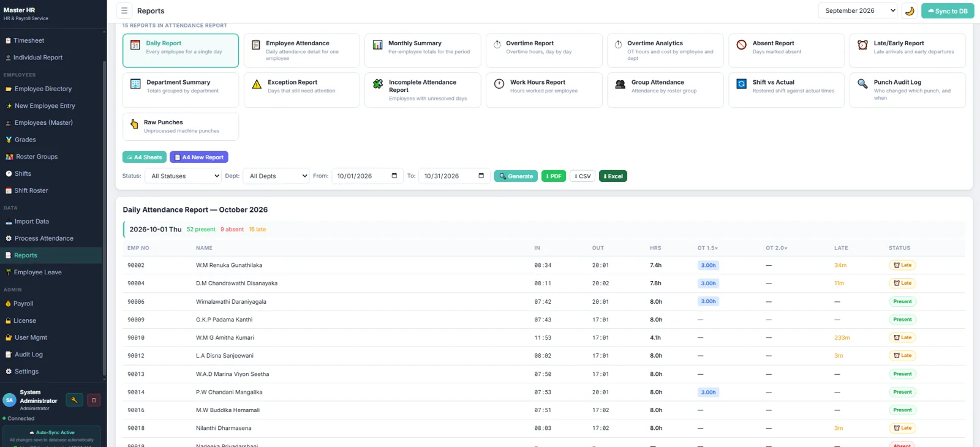Select the name W.M G Amitha Kumari
The height and width of the screenshot is (447, 980).
point(225,338)
